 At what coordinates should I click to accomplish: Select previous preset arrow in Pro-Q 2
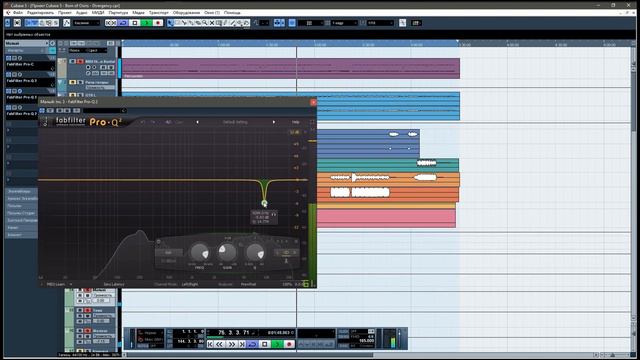point(198,122)
